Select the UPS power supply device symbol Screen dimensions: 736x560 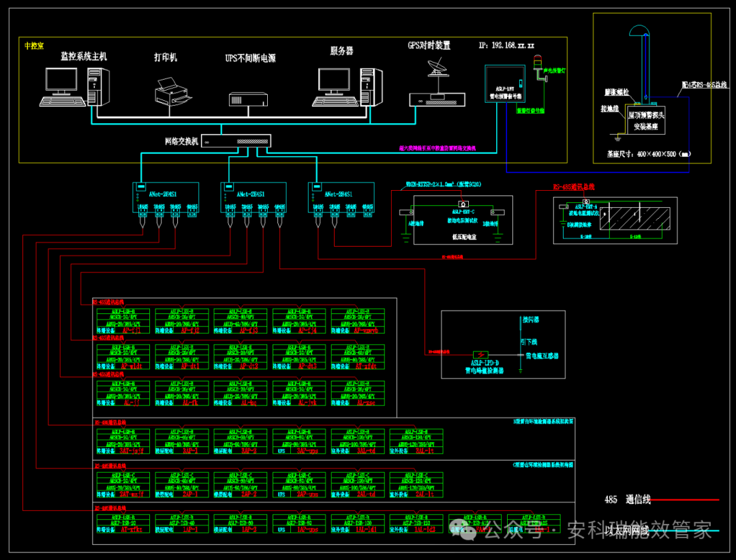click(248, 99)
